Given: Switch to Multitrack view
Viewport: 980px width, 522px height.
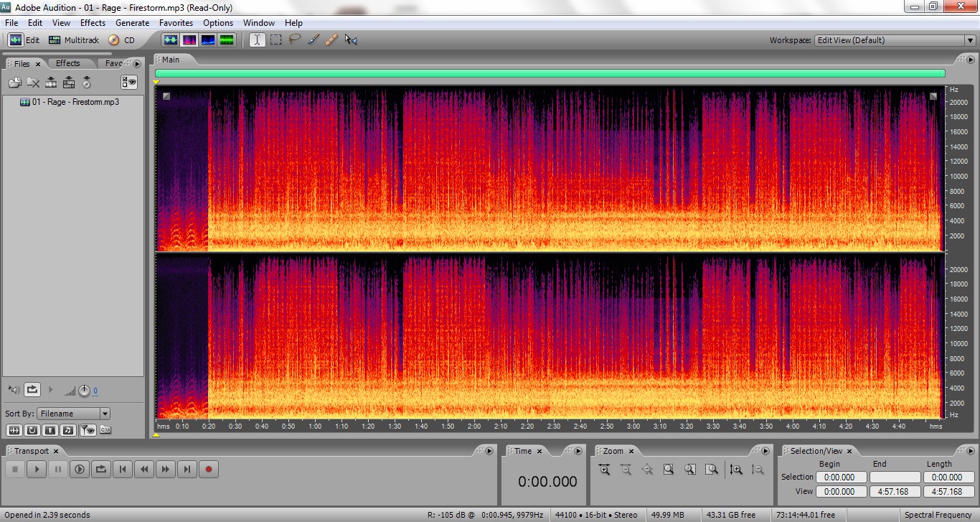Looking at the screenshot, I should pyautogui.click(x=74, y=40).
